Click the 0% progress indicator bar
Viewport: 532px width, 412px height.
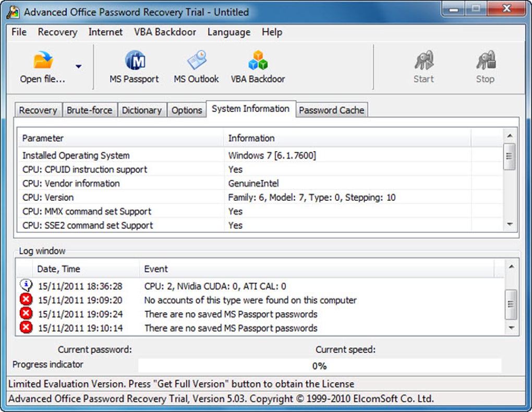(x=320, y=366)
